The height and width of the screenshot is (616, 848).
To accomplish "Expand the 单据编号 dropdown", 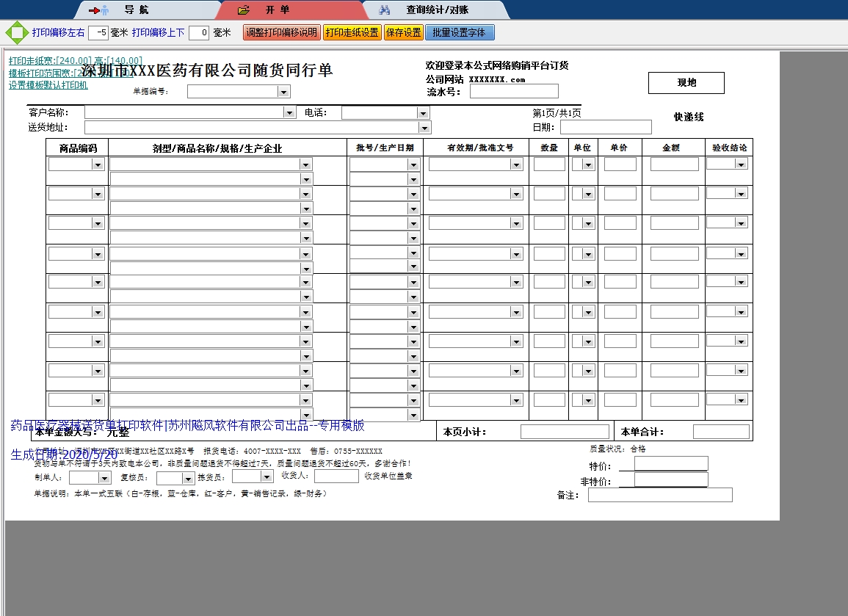I will 283,92.
